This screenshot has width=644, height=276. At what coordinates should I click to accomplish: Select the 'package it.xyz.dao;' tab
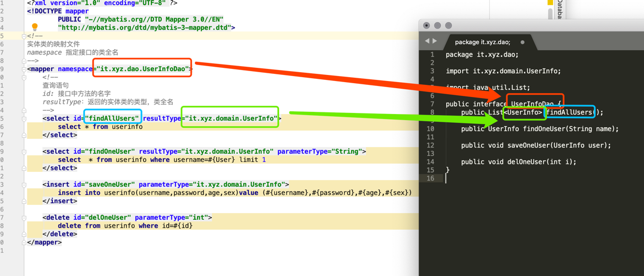pos(482,42)
